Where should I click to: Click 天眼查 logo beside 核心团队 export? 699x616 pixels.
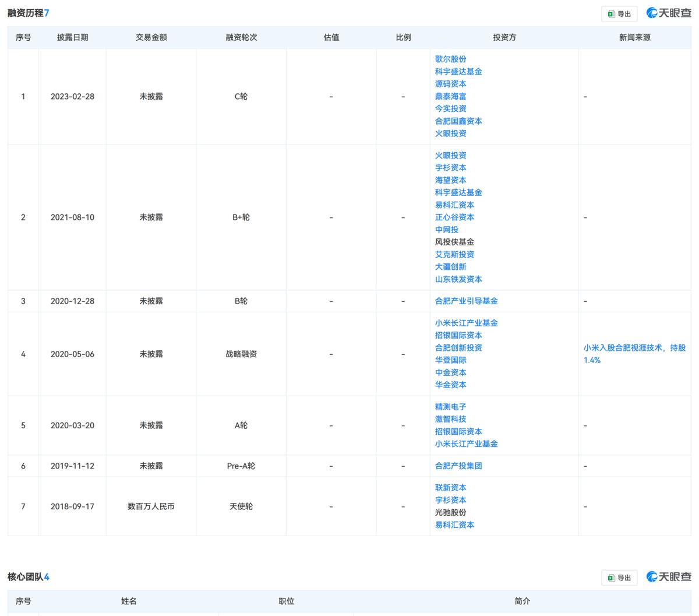[669, 577]
